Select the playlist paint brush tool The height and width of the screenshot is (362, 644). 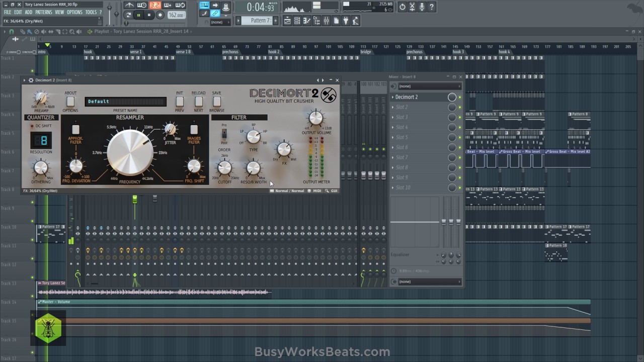(30, 32)
